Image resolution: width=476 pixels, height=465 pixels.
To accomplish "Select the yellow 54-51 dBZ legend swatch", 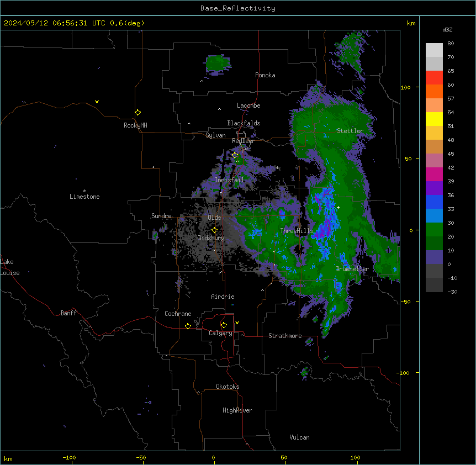I will point(434,119).
